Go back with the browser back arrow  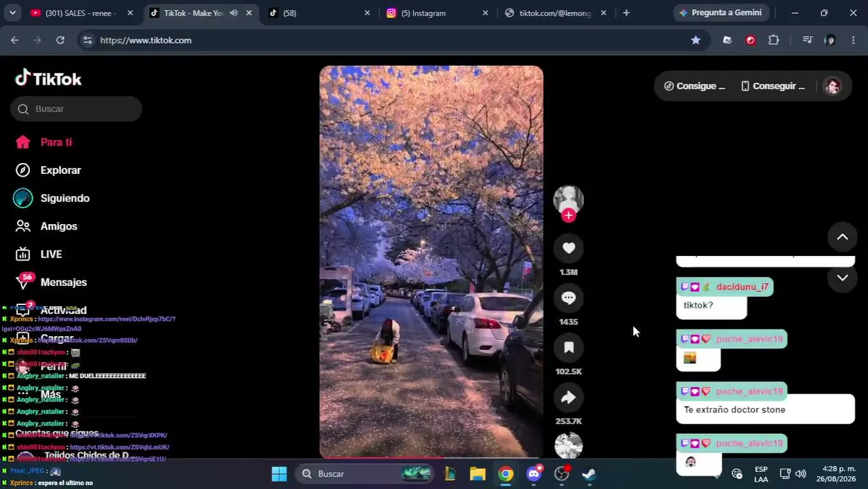tap(15, 40)
